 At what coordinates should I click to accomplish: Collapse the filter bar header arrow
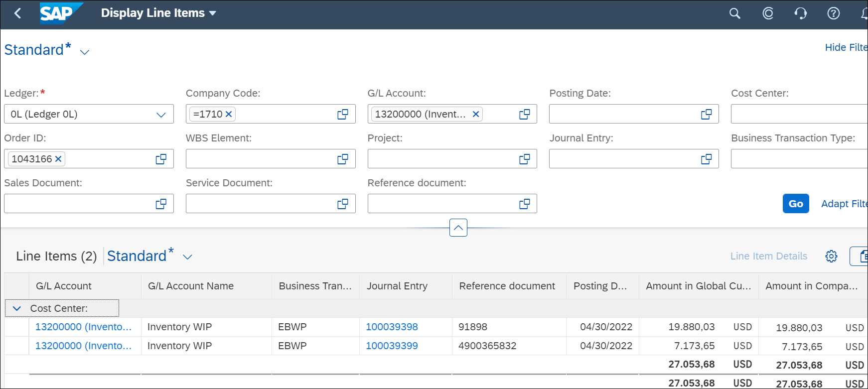coord(458,228)
